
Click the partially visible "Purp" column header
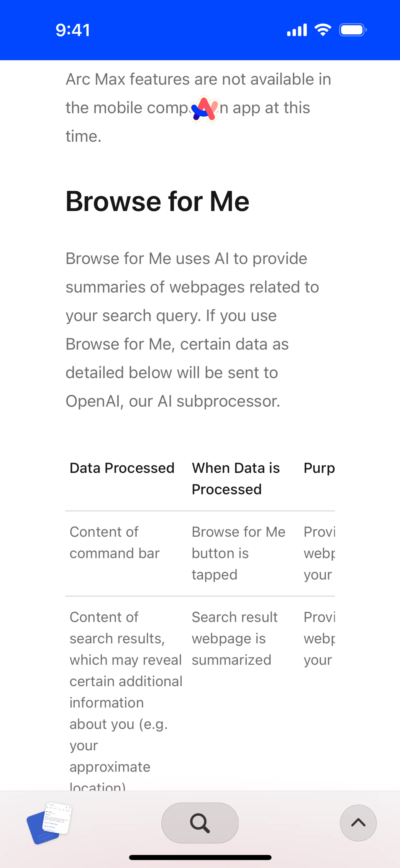tap(319, 468)
